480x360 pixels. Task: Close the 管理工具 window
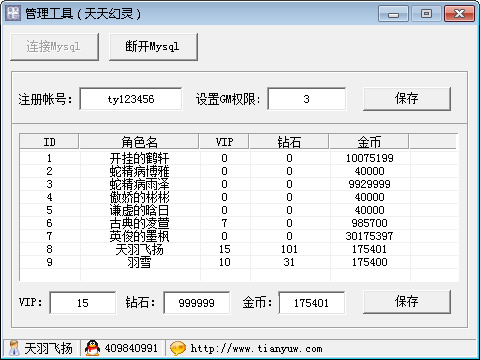459,14
